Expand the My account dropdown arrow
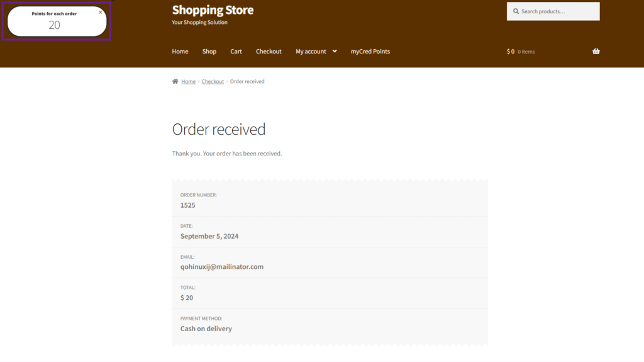 pyautogui.click(x=335, y=52)
